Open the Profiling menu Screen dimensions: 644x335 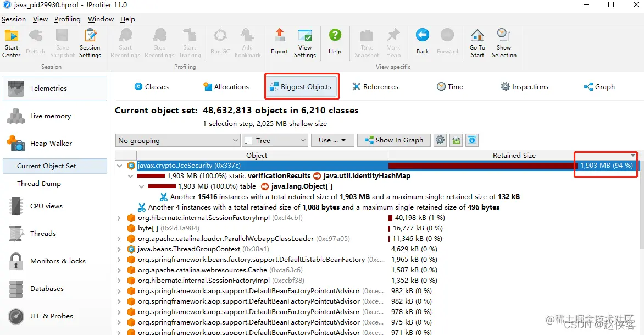pyautogui.click(x=68, y=19)
